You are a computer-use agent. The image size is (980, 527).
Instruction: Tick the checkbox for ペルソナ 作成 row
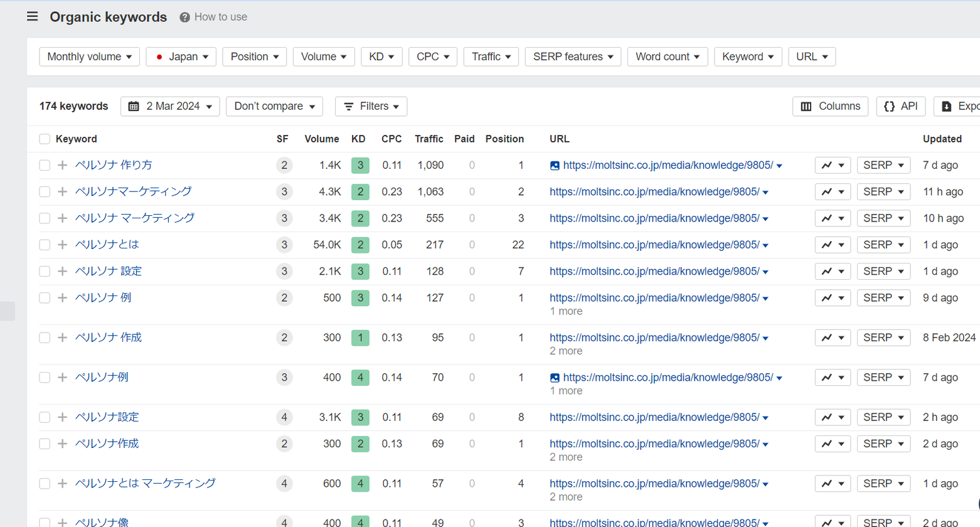tap(45, 338)
